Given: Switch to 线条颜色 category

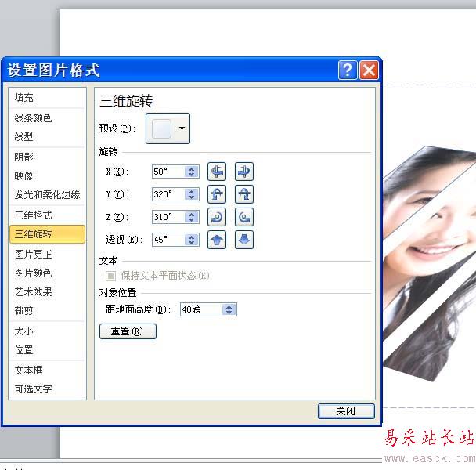Looking at the screenshot, I should (x=47, y=117).
